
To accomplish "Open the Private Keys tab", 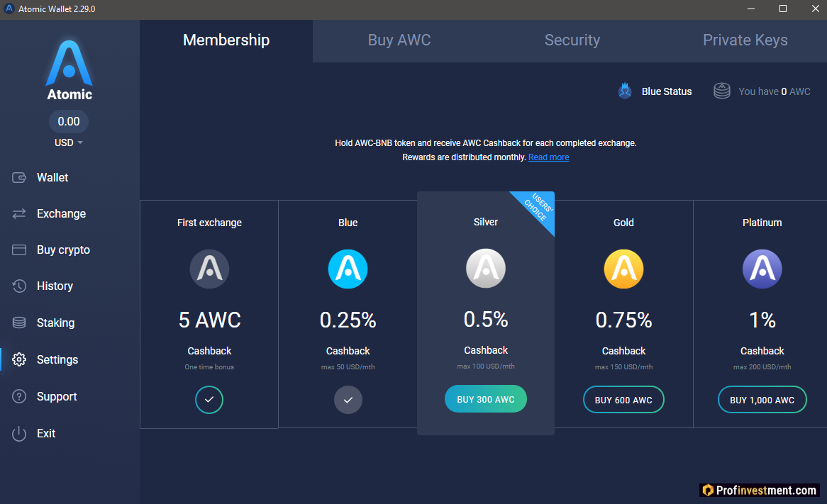I will click(745, 40).
